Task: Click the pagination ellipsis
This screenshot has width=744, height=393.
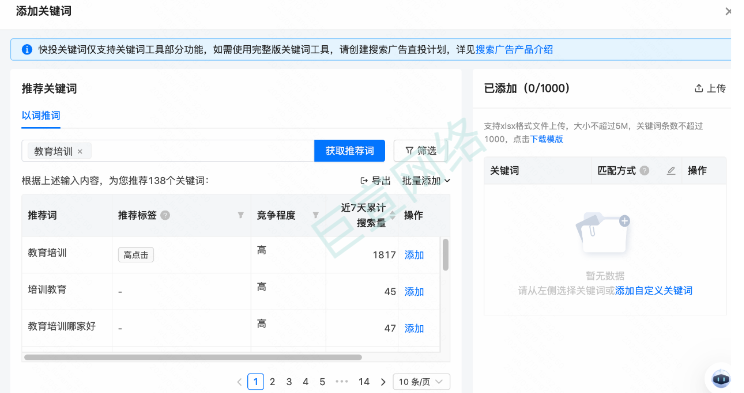Action: (342, 382)
